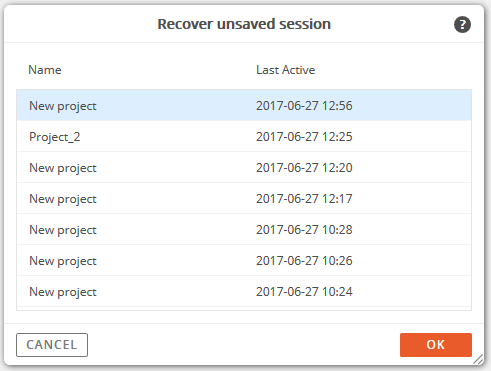491x371 pixels.
Task: Click the 2017-06-27 12:56 timestamp cell
Action: click(304, 106)
